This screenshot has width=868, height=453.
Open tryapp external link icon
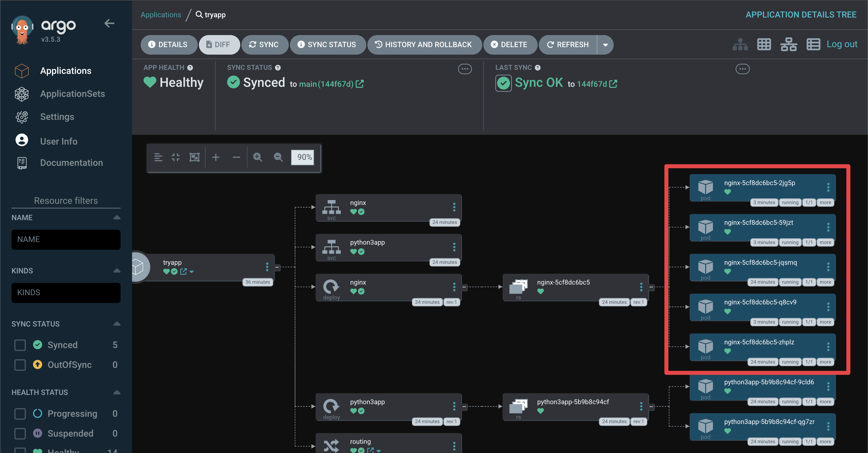(x=183, y=272)
